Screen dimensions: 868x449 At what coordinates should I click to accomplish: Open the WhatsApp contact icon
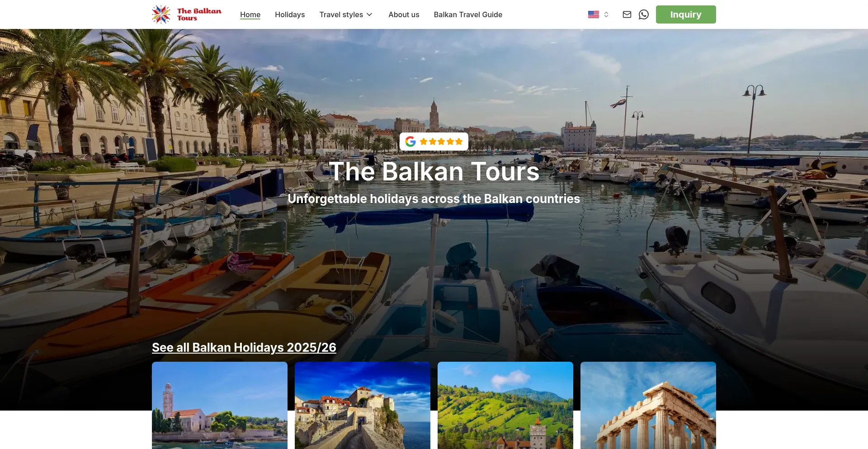(644, 14)
